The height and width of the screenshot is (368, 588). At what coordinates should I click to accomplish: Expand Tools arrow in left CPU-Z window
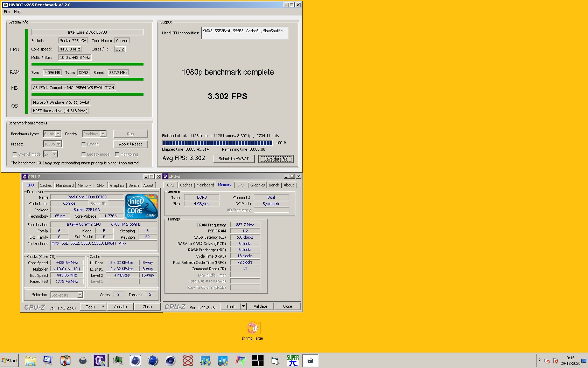point(103,307)
